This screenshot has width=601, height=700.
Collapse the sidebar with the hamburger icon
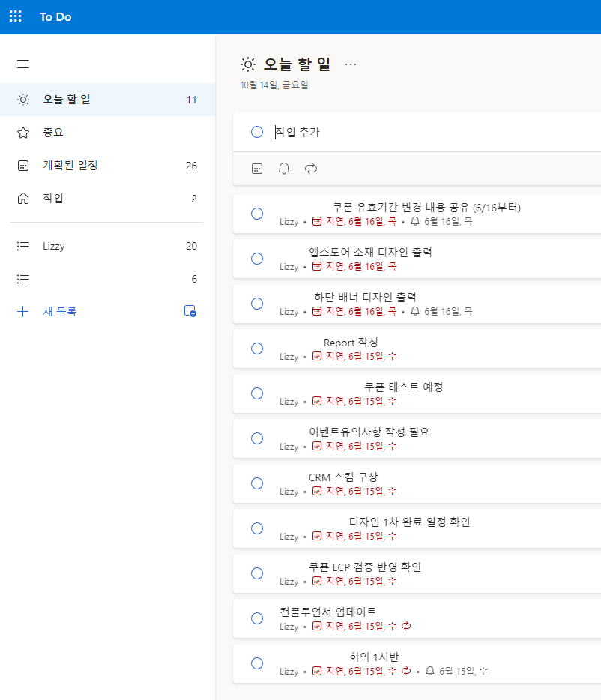[22, 64]
